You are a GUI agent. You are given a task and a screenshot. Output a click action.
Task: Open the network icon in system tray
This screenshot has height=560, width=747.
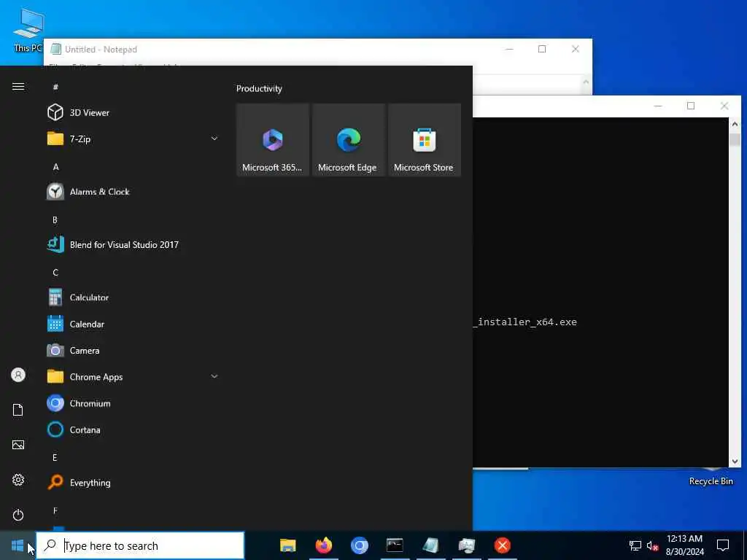point(635,545)
